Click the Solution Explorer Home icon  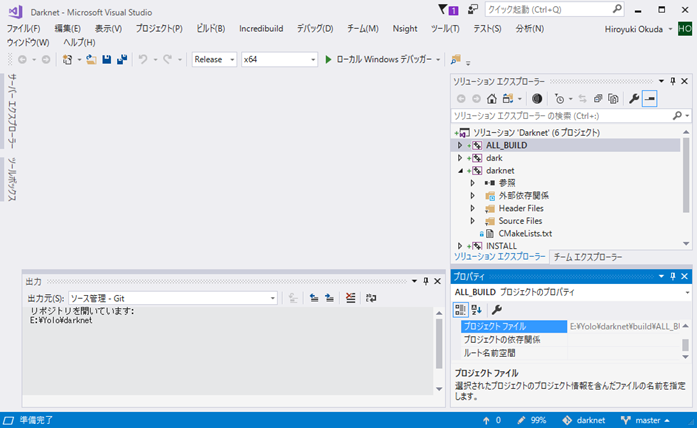click(x=492, y=99)
